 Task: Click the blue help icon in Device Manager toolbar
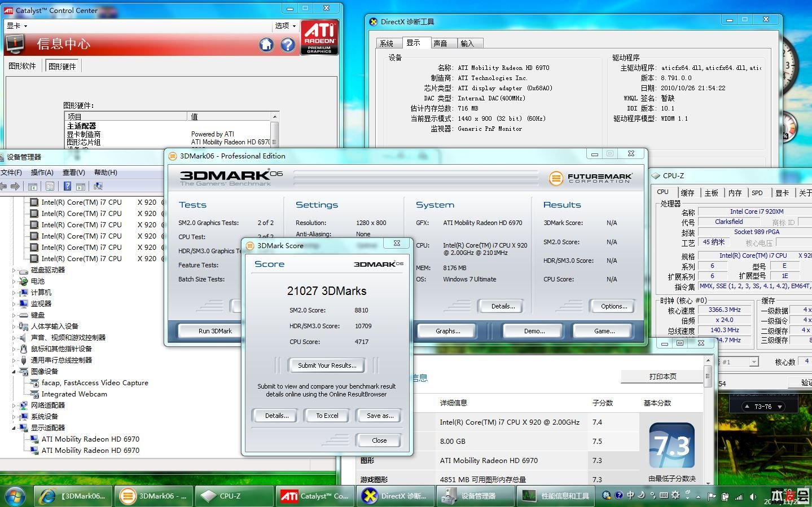coord(67,186)
